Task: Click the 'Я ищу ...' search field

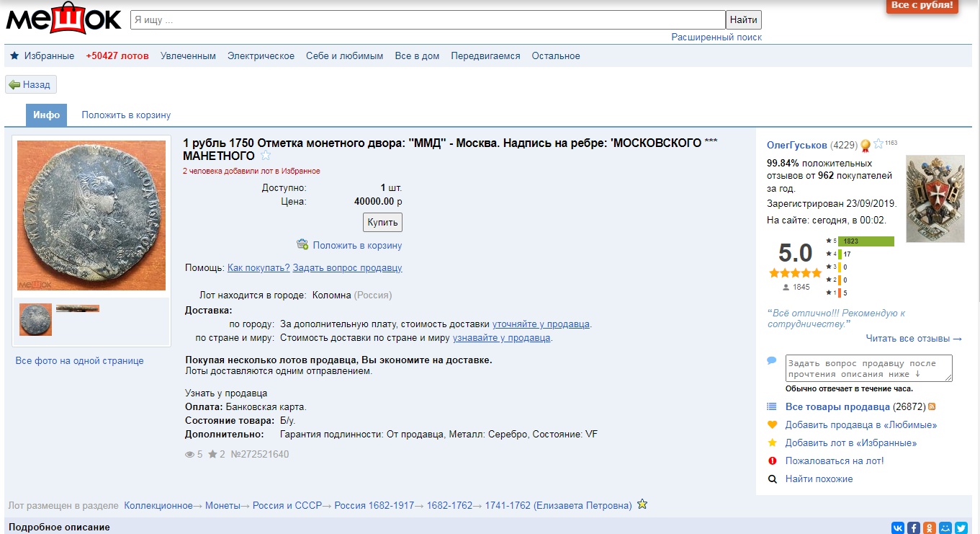Action: pos(427,20)
